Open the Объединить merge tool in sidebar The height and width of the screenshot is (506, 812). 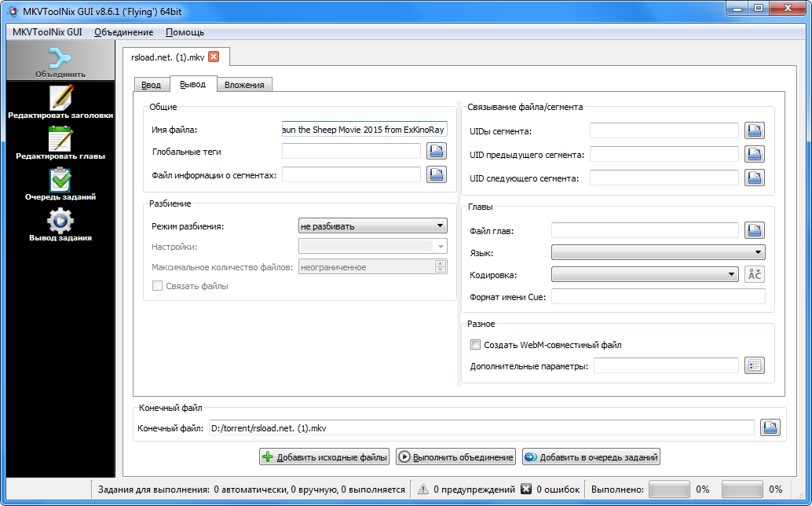point(60,61)
